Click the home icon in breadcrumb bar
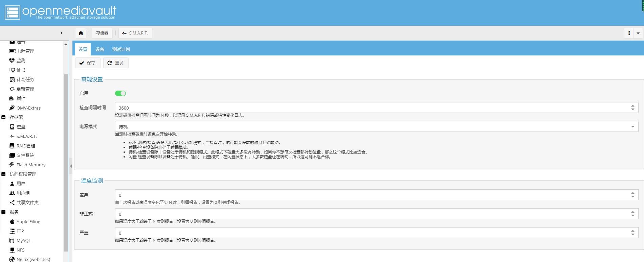 coord(81,33)
